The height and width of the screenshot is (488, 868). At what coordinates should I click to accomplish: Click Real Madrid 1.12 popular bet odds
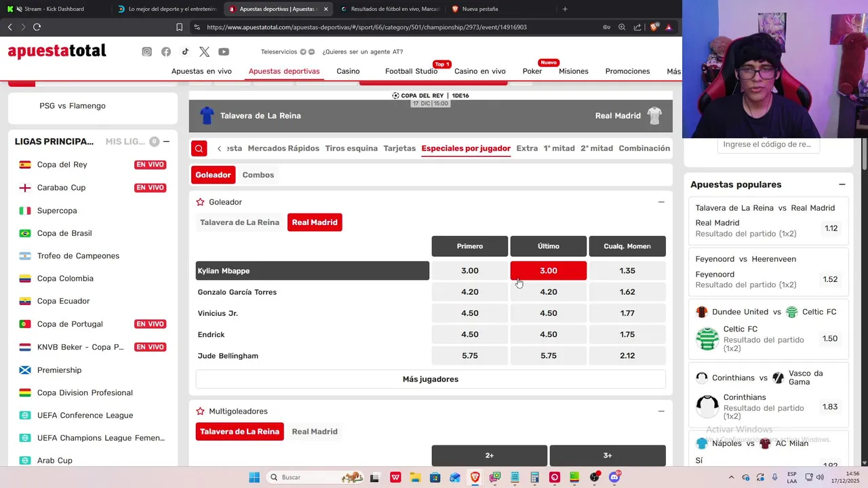click(831, 228)
